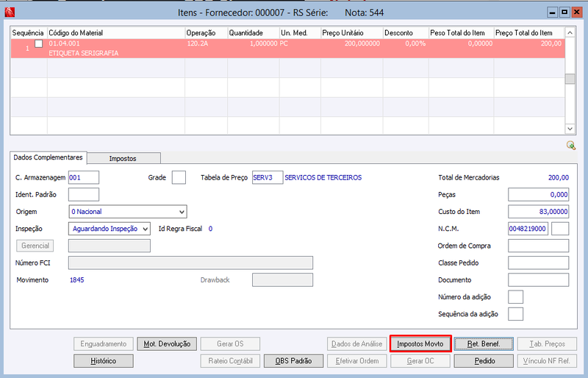The image size is (588, 378).
Task: Click the N.C.M. field 0048219000
Action: [528, 229]
